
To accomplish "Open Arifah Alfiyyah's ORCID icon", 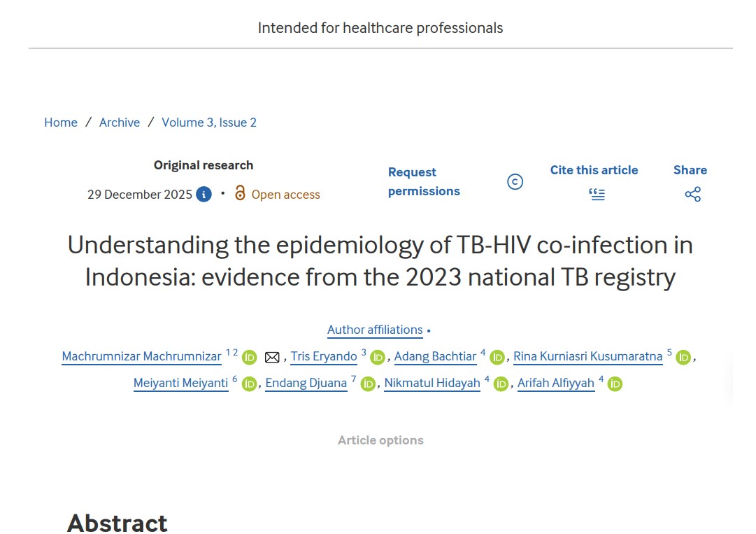I will (615, 384).
